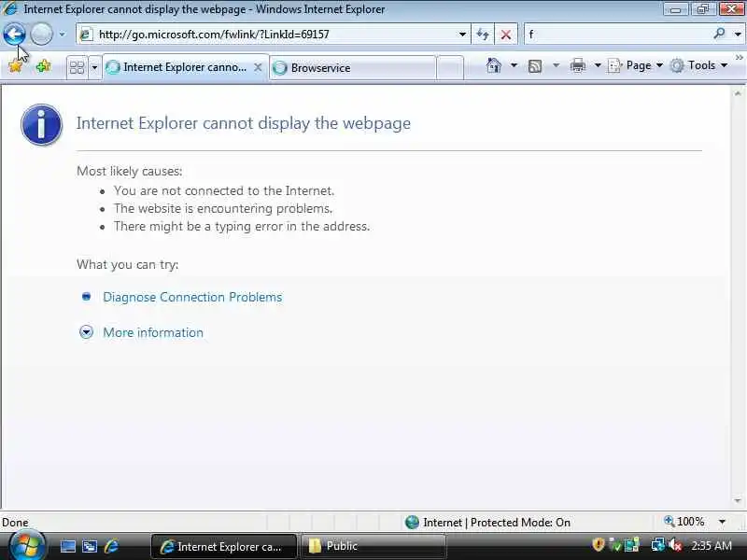Screen dimensions: 747x560
Task: Click the red Stop loading icon
Action: pyautogui.click(x=506, y=35)
